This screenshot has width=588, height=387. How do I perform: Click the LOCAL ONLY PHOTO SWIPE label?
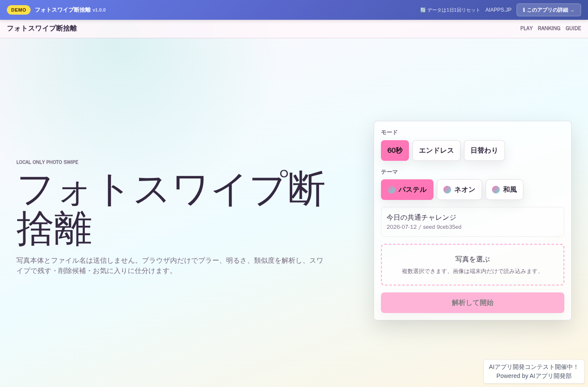coord(47,162)
